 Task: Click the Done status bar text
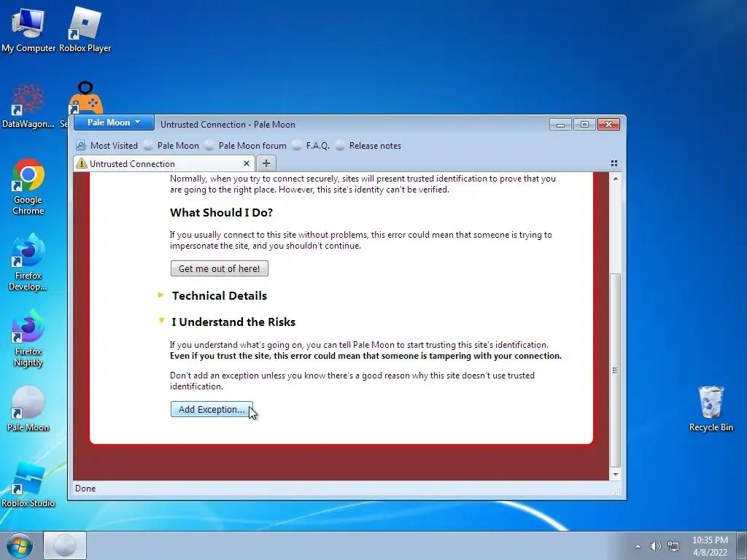pos(85,489)
